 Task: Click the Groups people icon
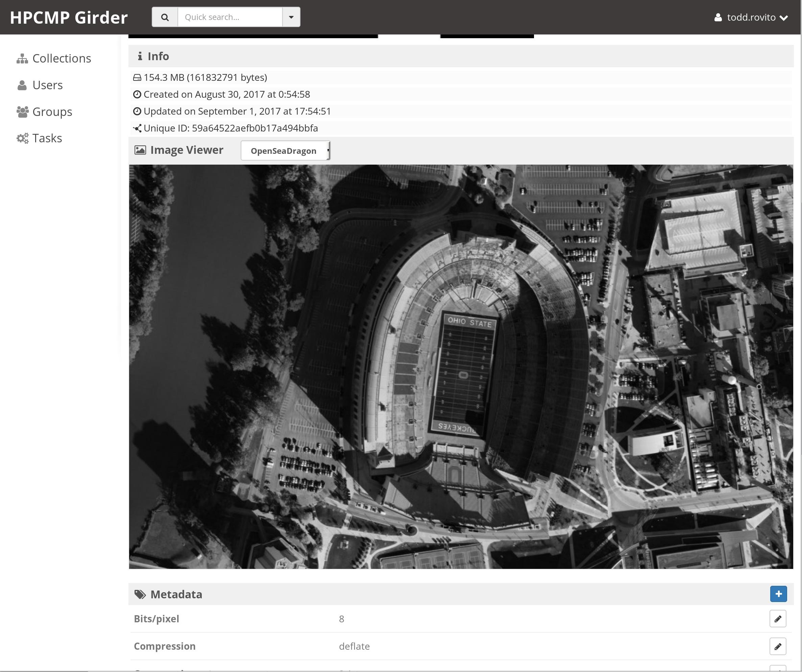tap(23, 112)
